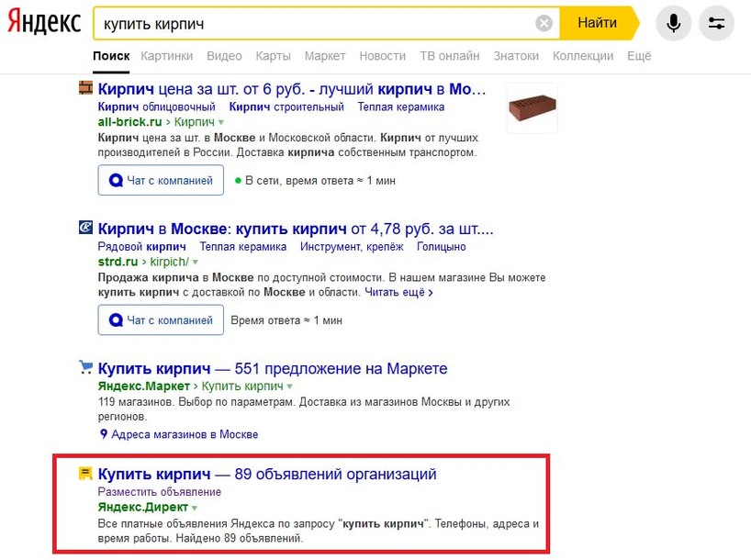Click the Яндекс.Маркет shopping cart icon
Screen dimensions: 751x560
pyautogui.click(x=85, y=367)
